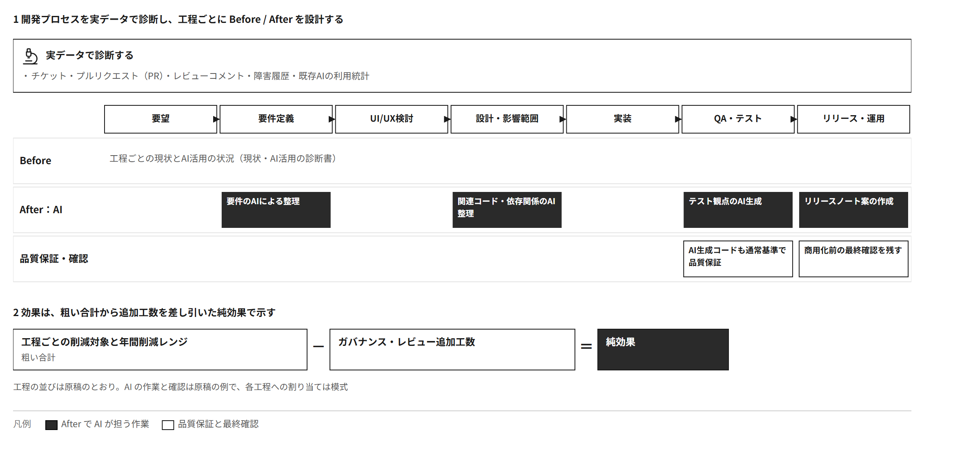980x468 pixels.
Task: Click the Before row label
Action: click(x=36, y=161)
